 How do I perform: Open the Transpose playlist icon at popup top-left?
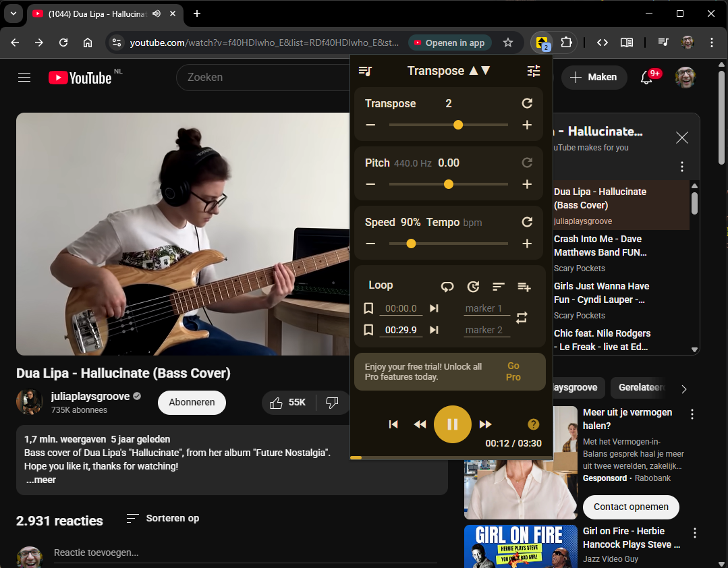(365, 71)
